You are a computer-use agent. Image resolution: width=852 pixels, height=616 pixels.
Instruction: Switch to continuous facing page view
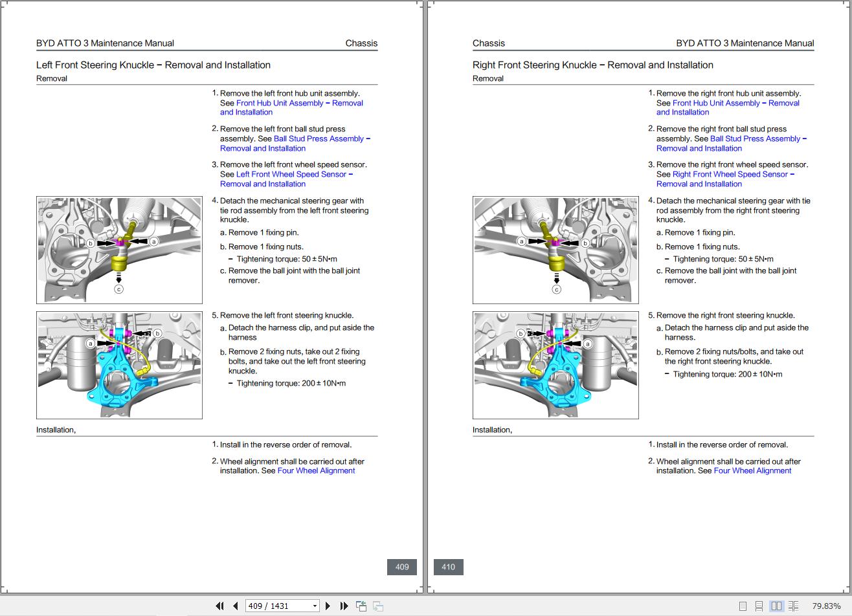click(793, 606)
